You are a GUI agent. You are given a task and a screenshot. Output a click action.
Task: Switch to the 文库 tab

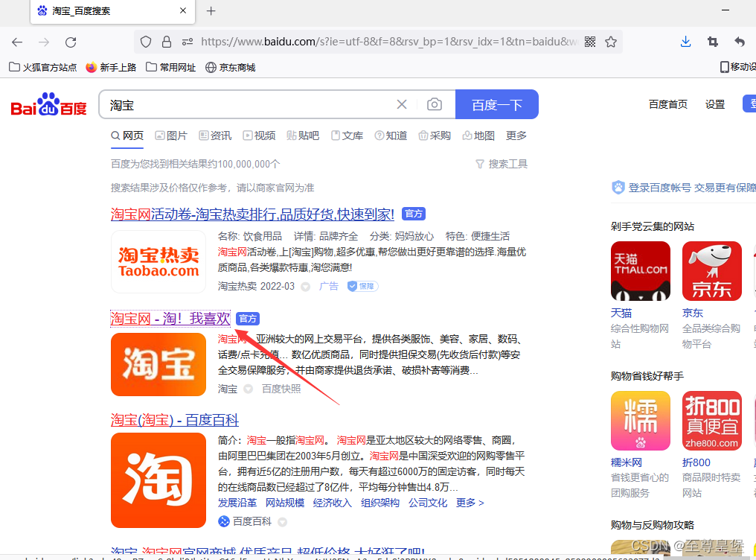(347, 136)
